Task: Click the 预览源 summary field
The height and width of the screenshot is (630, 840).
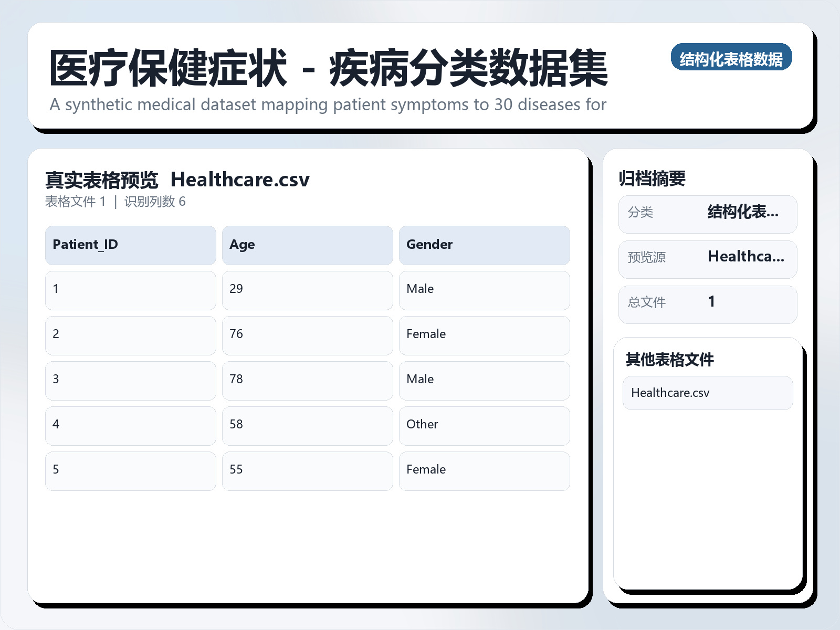Action: coord(708,258)
